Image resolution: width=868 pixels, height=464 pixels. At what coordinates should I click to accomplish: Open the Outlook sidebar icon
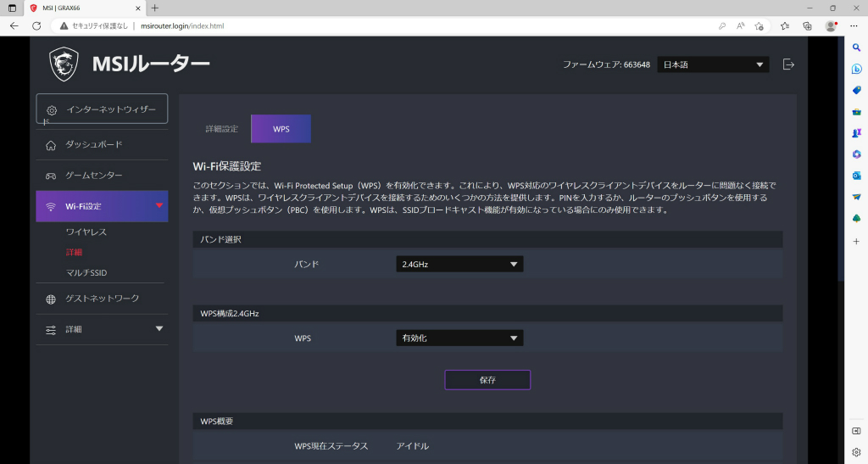[856, 176]
